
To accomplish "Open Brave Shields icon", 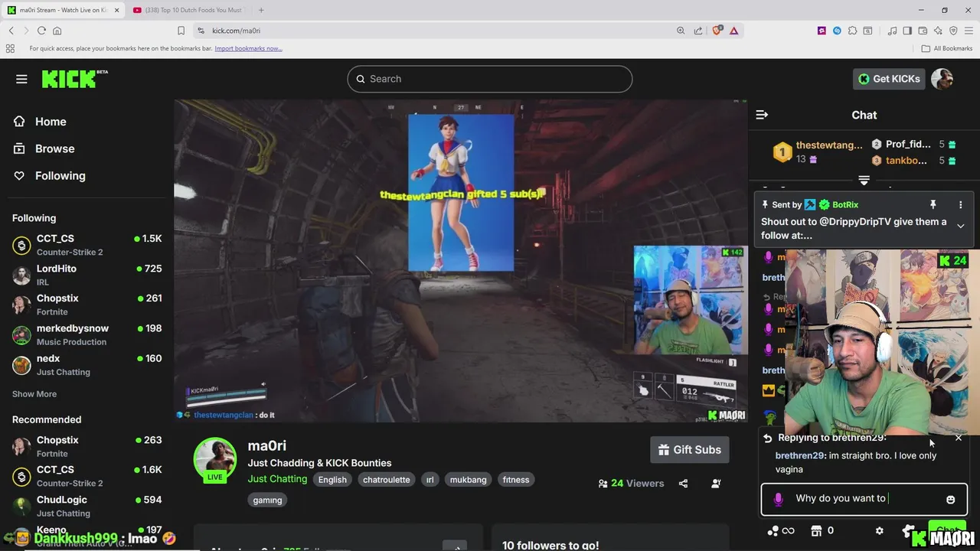I will coord(717,31).
